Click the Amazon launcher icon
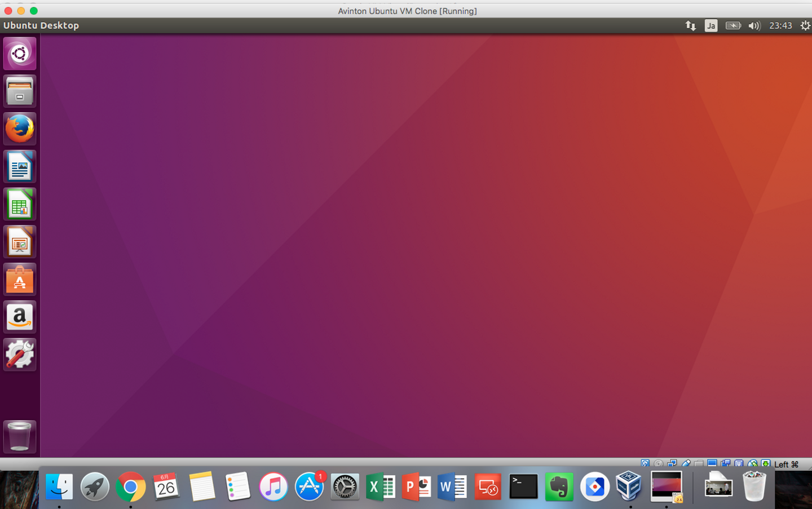The height and width of the screenshot is (509, 812). (20, 317)
